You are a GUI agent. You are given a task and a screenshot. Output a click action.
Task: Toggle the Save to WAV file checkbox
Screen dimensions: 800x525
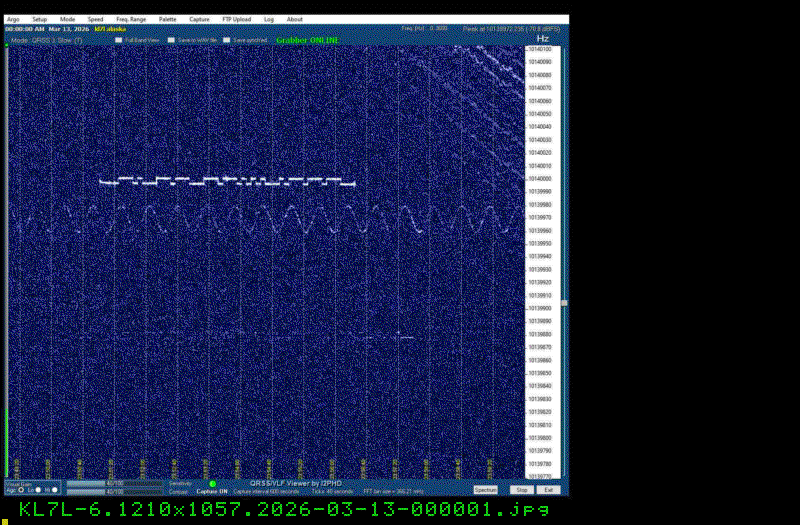pyautogui.click(x=171, y=40)
